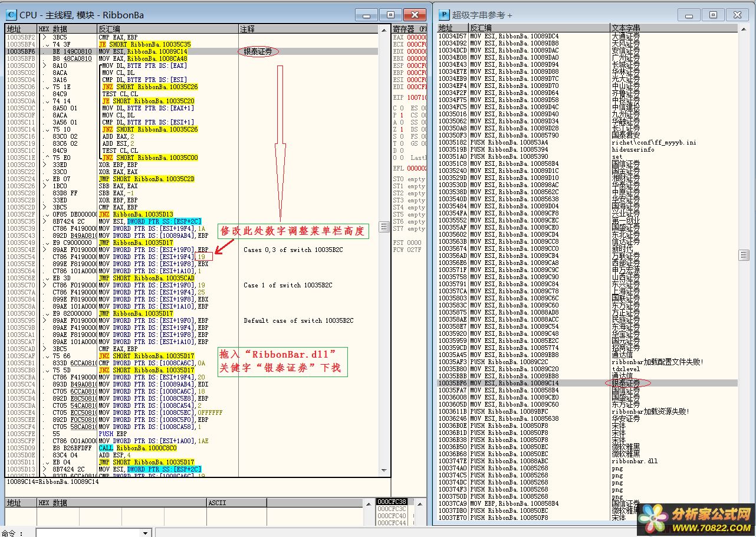This screenshot has width=756, height=537.
Task: Click the 银泰证券 comment in CPU window
Action: pyautogui.click(x=258, y=51)
